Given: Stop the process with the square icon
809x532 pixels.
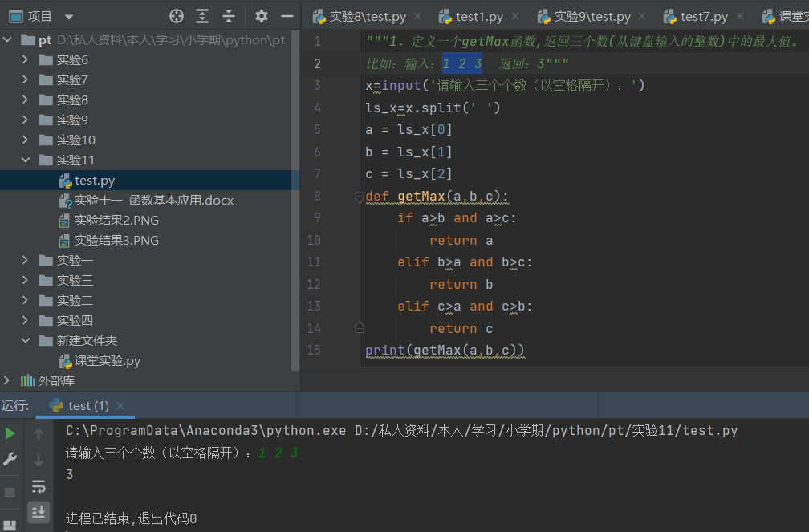Looking at the screenshot, I should (x=10, y=492).
